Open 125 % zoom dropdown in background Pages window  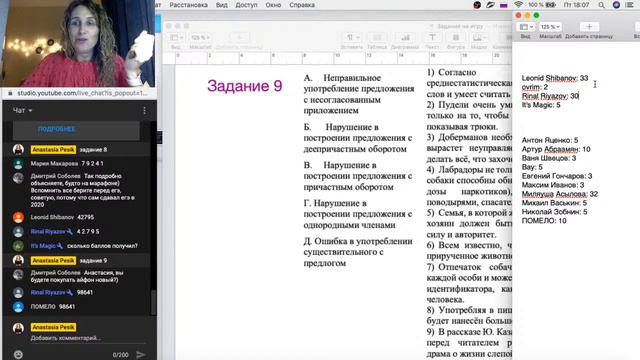pyautogui.click(x=200, y=38)
